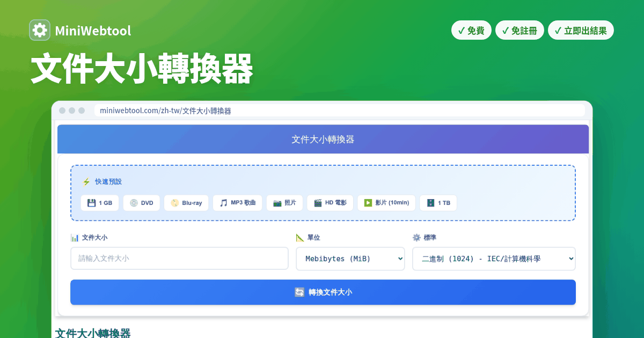Click the 文件大小 field label
The height and width of the screenshot is (338, 644).
coord(94,238)
